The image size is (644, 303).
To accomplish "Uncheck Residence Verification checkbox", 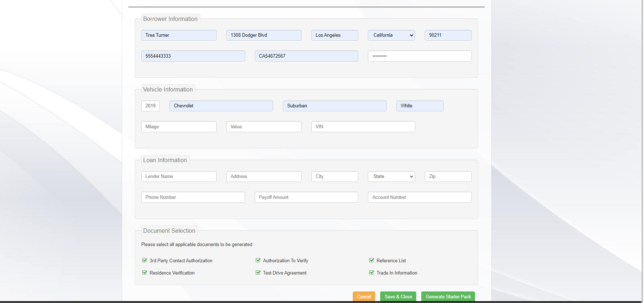I will tap(145, 272).
